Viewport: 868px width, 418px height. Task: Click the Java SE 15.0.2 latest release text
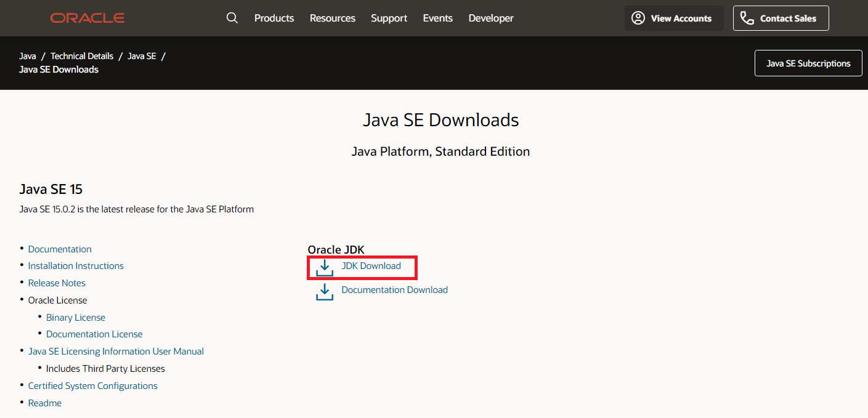tap(137, 209)
